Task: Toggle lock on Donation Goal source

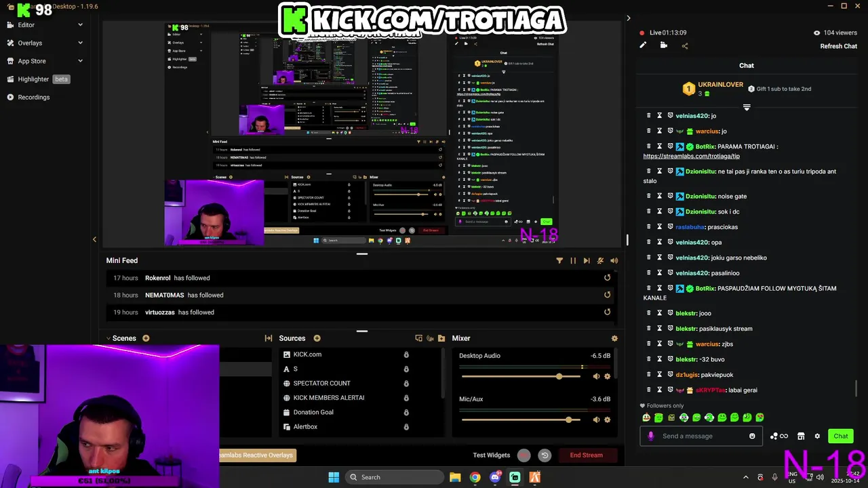Action: tap(406, 412)
